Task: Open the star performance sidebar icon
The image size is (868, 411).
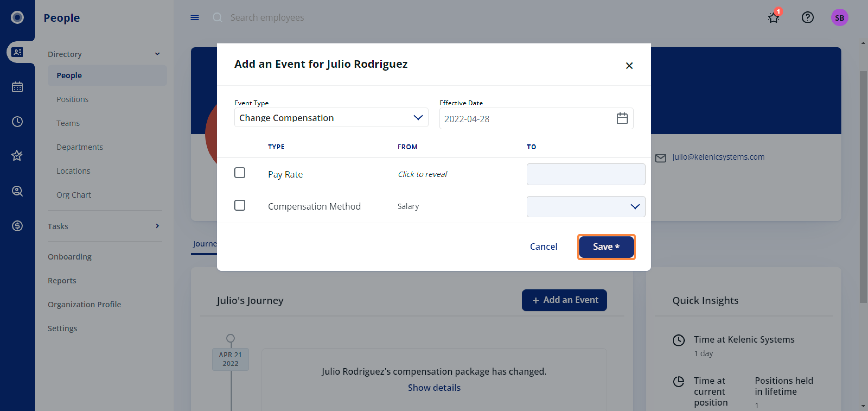Action: coord(17,156)
